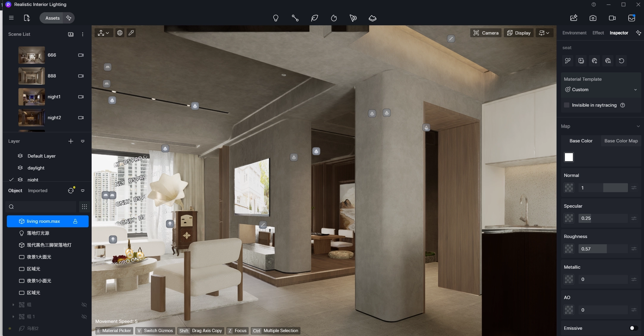Toggle the Emissive switch on

point(634,328)
